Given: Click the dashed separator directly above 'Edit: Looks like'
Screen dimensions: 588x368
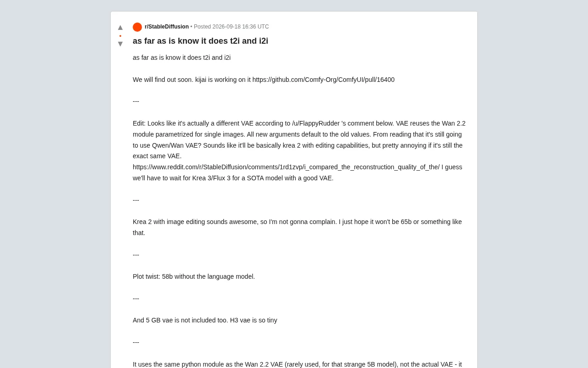Looking at the screenshot, I should click(136, 101).
